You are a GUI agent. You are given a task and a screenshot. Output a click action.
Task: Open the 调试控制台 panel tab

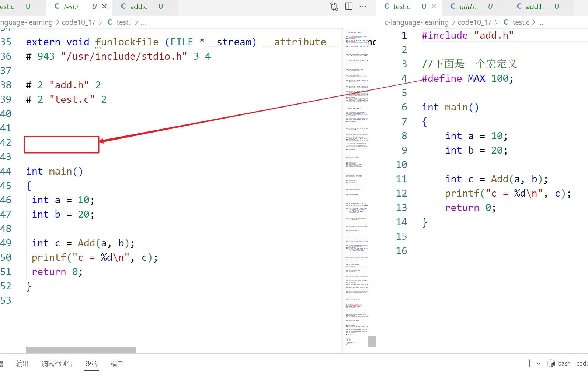[x=57, y=364]
